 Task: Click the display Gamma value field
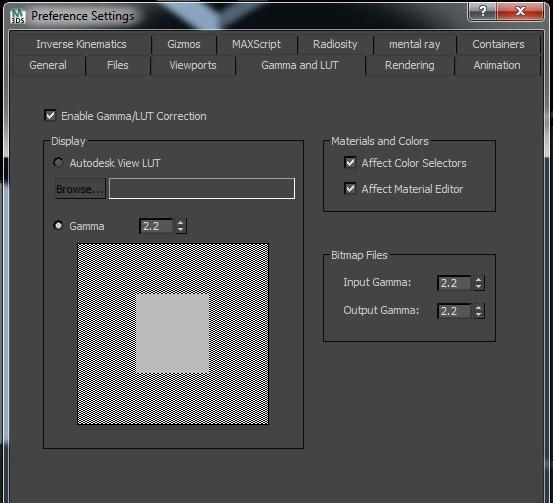(157, 226)
